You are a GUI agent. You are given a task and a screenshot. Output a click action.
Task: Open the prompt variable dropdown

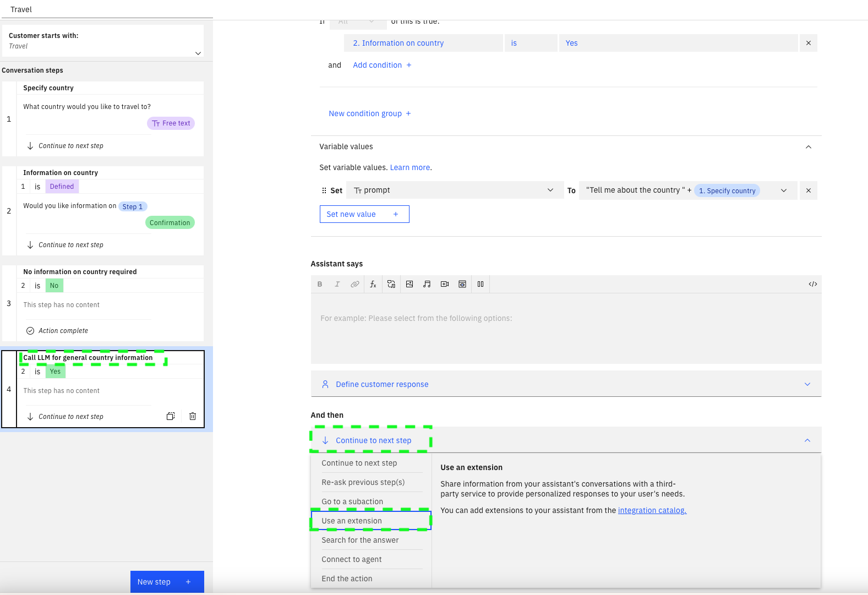point(455,190)
